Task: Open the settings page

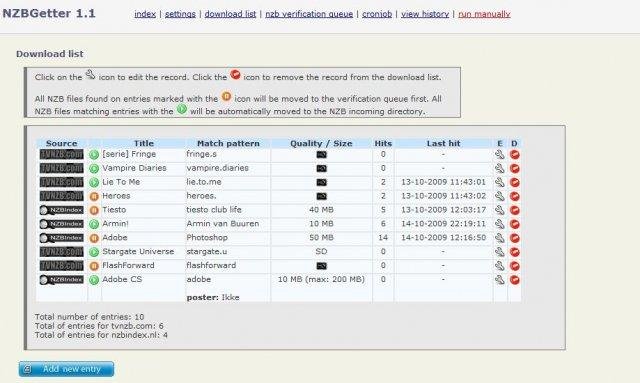Action: 180,14
